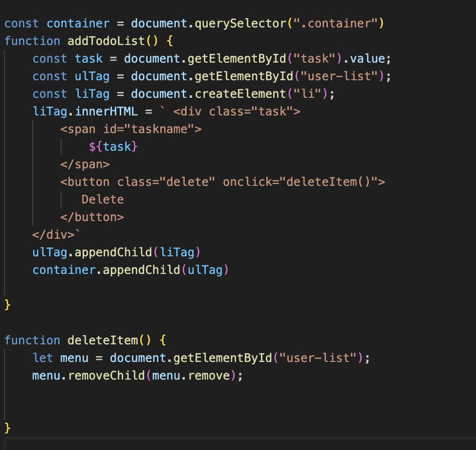Click the '"task"' getElementById string argument
The height and width of the screenshot is (450, 476).
click(x=314, y=59)
